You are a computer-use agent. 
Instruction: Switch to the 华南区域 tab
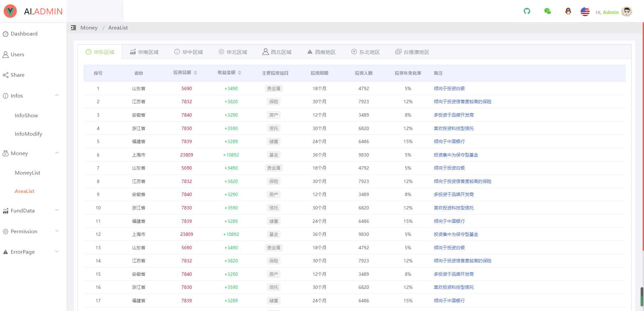[144, 52]
